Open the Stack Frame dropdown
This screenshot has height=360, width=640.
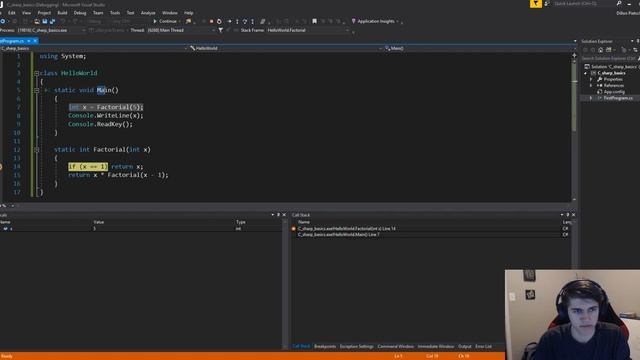(x=348, y=30)
